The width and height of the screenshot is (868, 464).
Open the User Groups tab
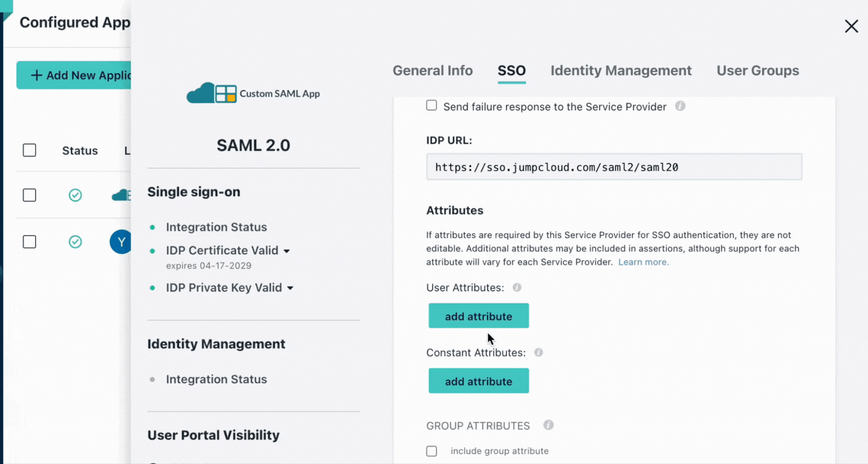pos(757,71)
